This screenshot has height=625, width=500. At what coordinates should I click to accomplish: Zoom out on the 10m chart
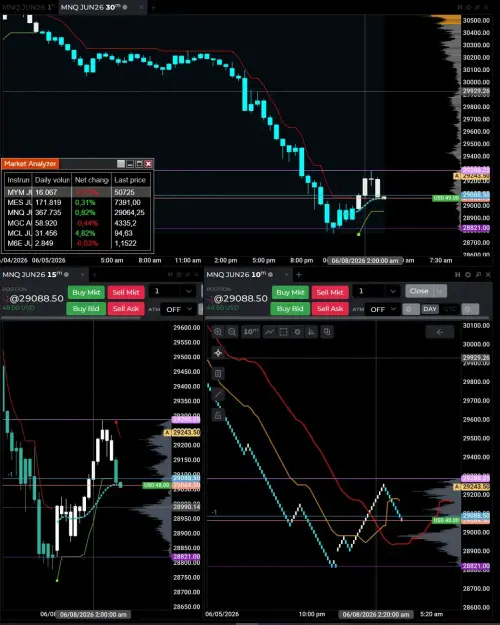point(232,332)
